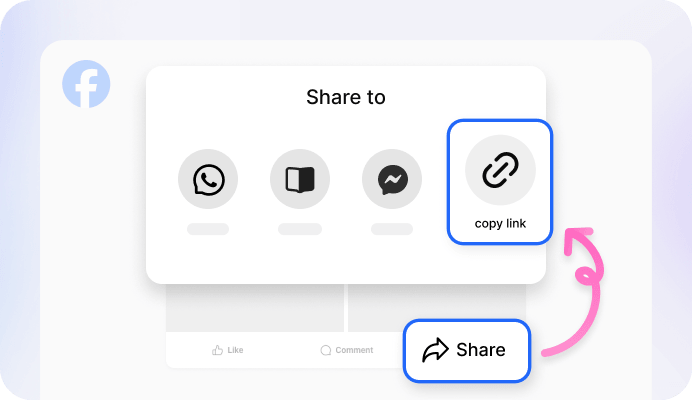Click the curved Share arrow icon
This screenshot has height=400, width=692.
click(435, 350)
